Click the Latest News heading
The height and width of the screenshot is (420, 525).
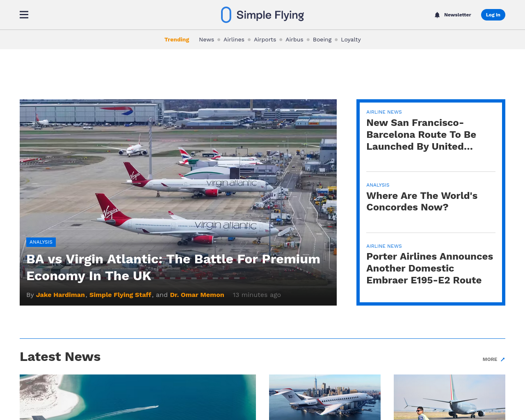[x=60, y=357]
